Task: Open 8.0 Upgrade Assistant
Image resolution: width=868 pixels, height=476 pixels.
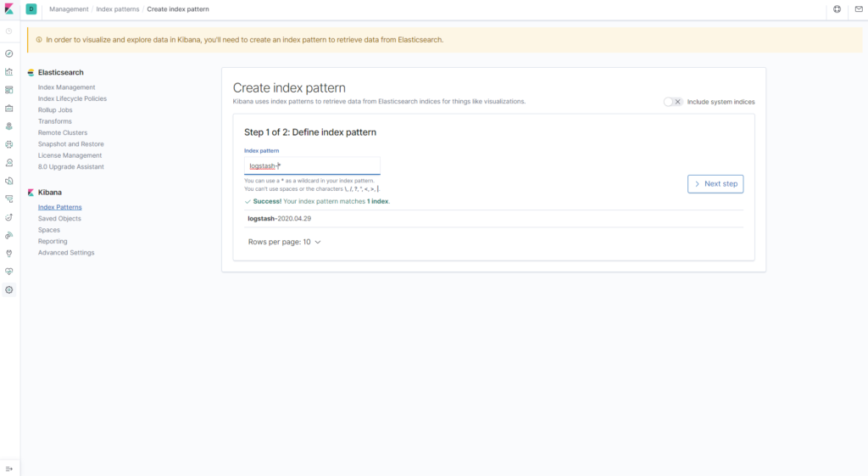Action: [x=71, y=167]
